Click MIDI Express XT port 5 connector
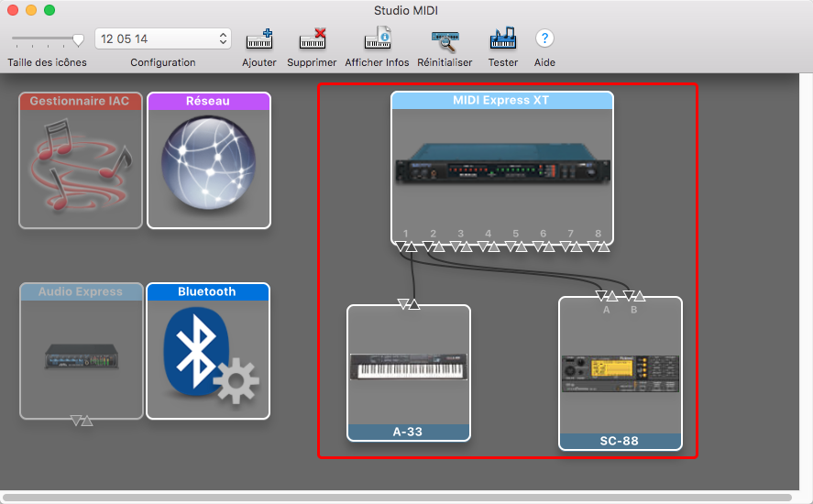 pyautogui.click(x=516, y=247)
